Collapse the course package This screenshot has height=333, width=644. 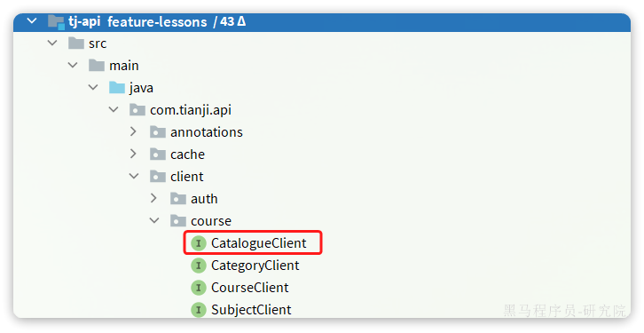click(154, 220)
